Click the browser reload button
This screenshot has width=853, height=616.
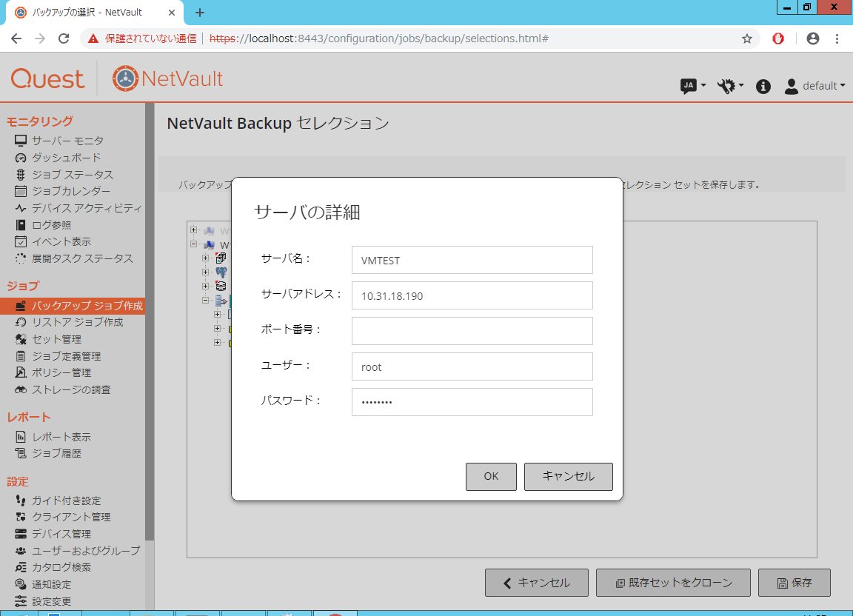click(x=64, y=38)
